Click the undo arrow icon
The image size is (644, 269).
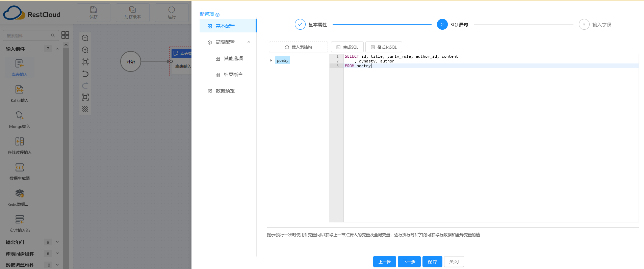pos(85,74)
